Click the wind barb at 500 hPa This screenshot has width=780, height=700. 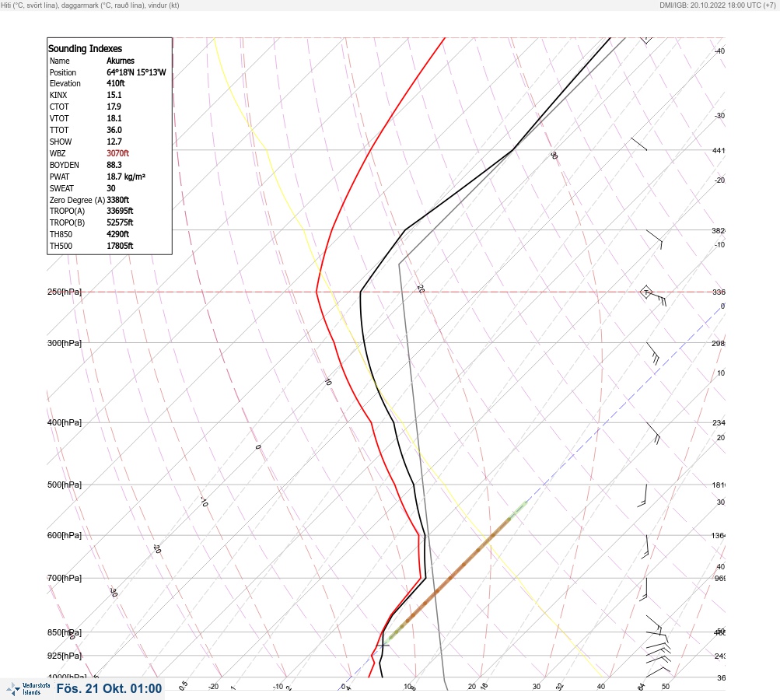tap(642, 495)
